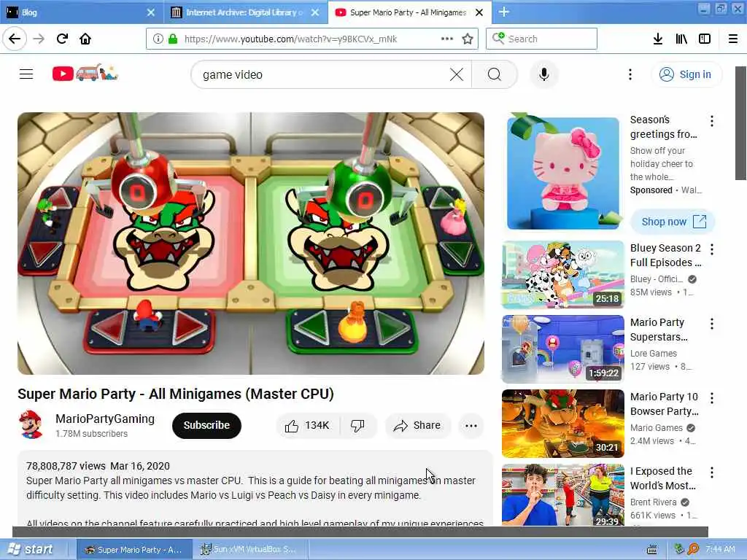Click the Bluey Season 2 Full Episodes title

pyautogui.click(x=665, y=255)
